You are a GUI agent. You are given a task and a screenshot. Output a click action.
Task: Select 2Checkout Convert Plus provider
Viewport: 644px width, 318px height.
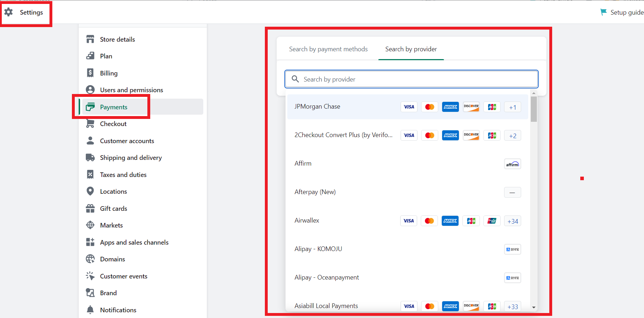click(x=408, y=135)
